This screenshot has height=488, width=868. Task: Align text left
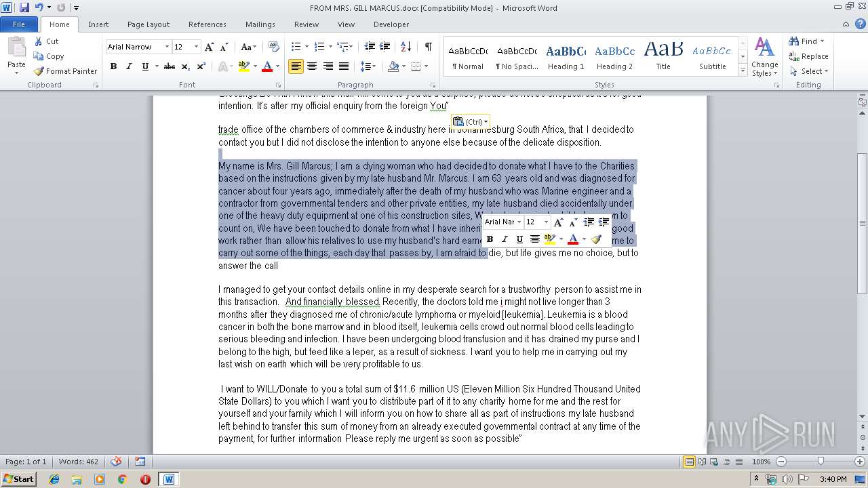[x=296, y=66]
